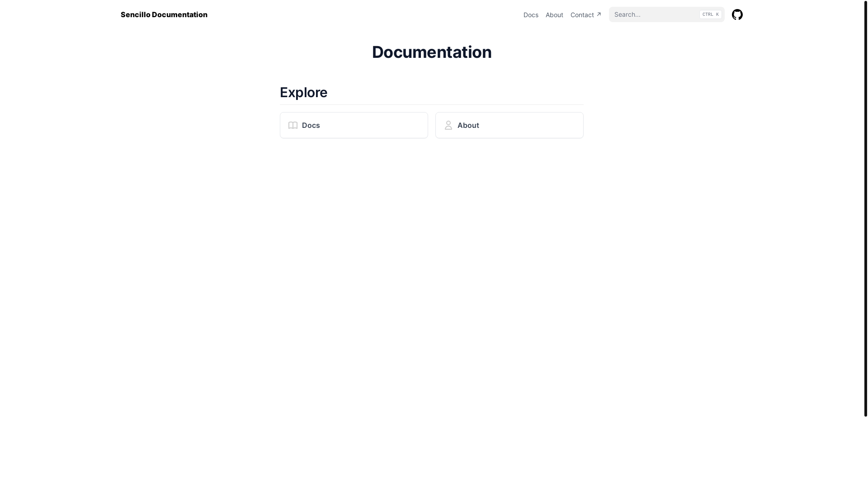Focus the Search input field
Image resolution: width=868 pixels, height=488 pixels.
[666, 14]
